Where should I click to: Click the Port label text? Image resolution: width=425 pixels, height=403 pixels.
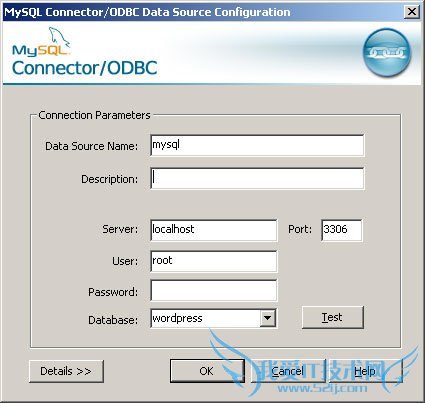point(300,229)
